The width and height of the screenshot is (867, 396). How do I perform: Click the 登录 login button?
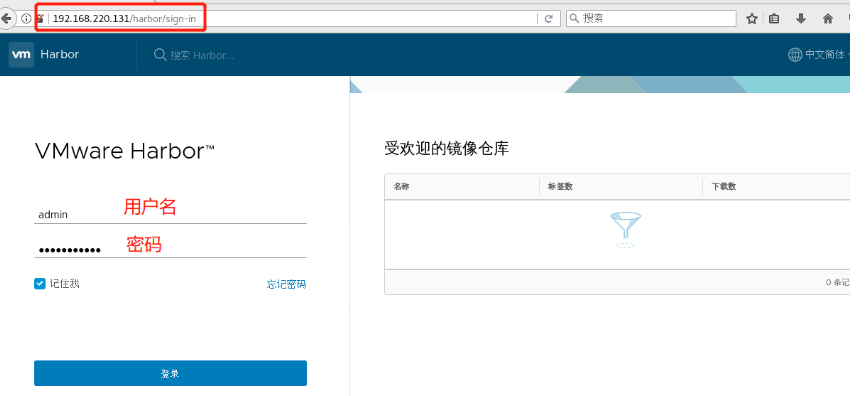[170, 373]
